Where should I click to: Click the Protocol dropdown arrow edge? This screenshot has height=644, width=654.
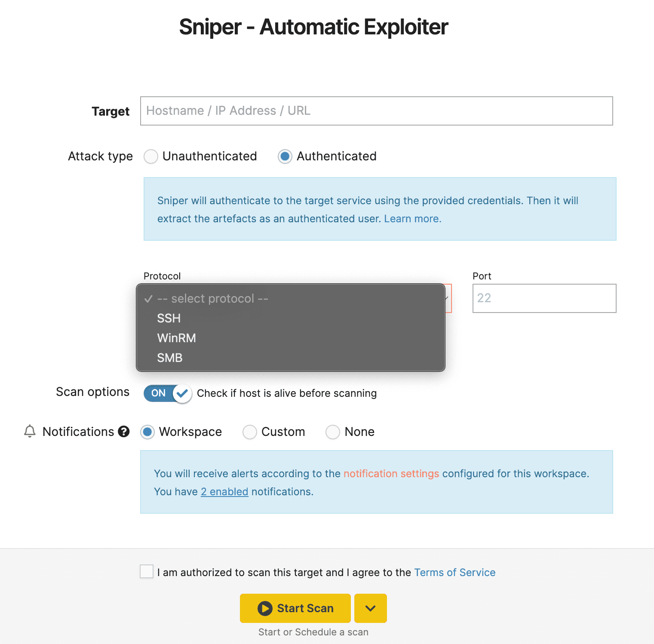tap(448, 298)
